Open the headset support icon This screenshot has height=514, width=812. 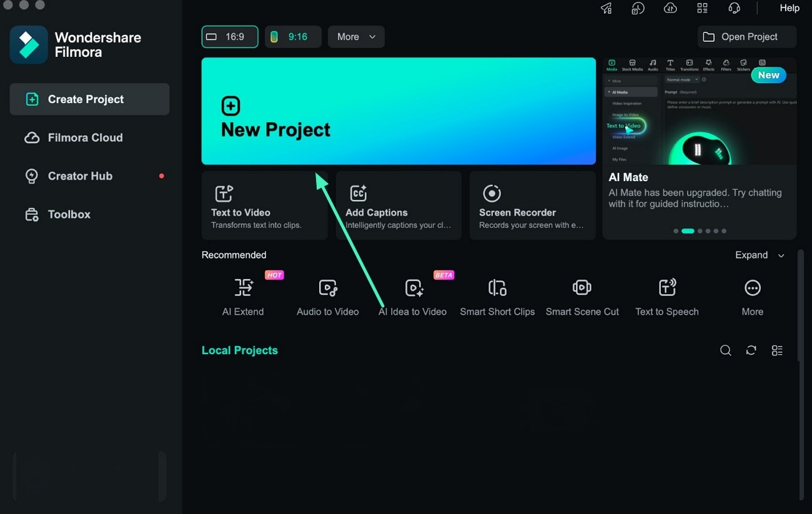click(735, 8)
